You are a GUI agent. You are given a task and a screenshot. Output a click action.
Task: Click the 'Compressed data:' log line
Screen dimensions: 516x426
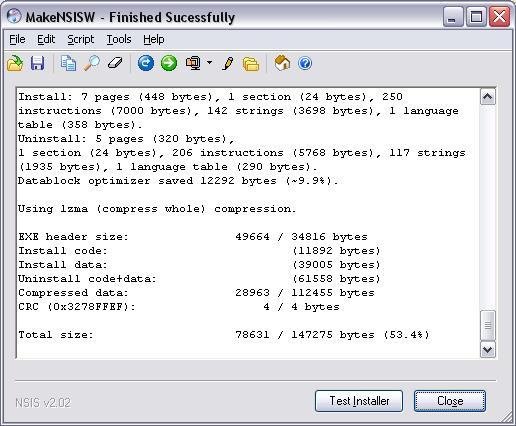196,293
